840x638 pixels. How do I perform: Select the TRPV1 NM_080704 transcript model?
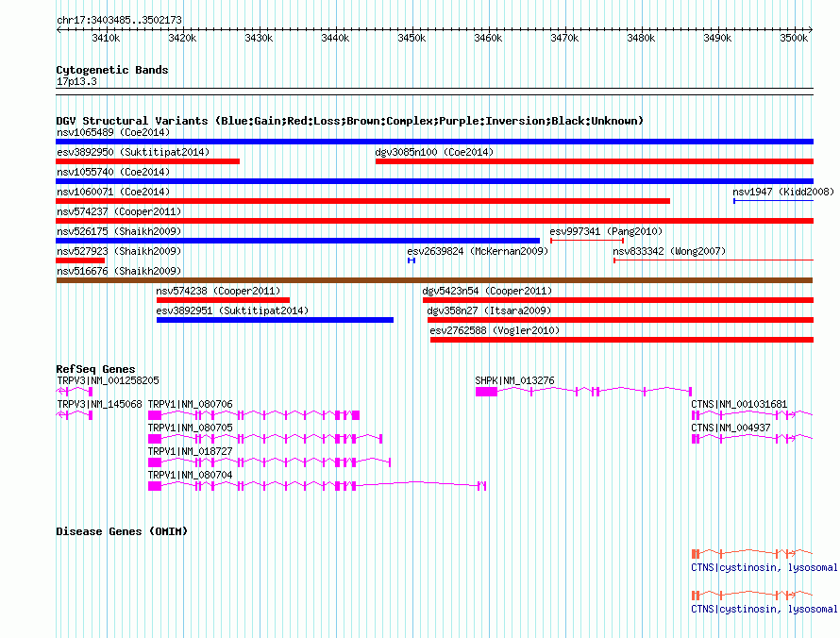(x=317, y=486)
